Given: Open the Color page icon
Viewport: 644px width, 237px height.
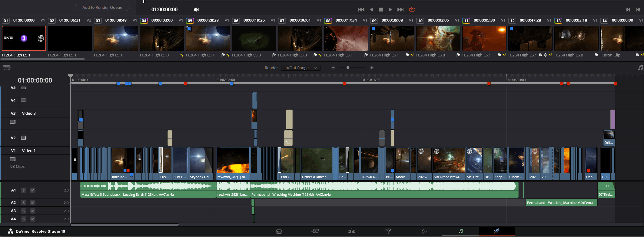Looking at the screenshot, I should [424, 231].
